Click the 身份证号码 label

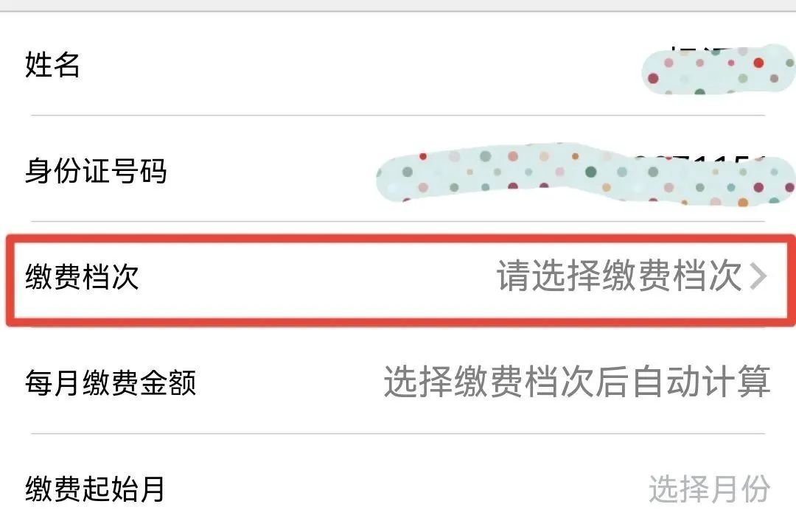96,172
